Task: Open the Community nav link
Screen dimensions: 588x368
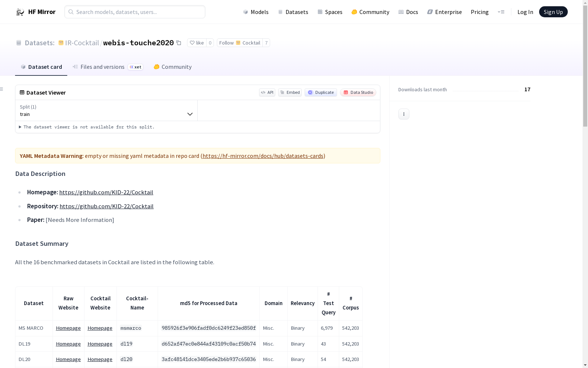Action: (x=370, y=12)
